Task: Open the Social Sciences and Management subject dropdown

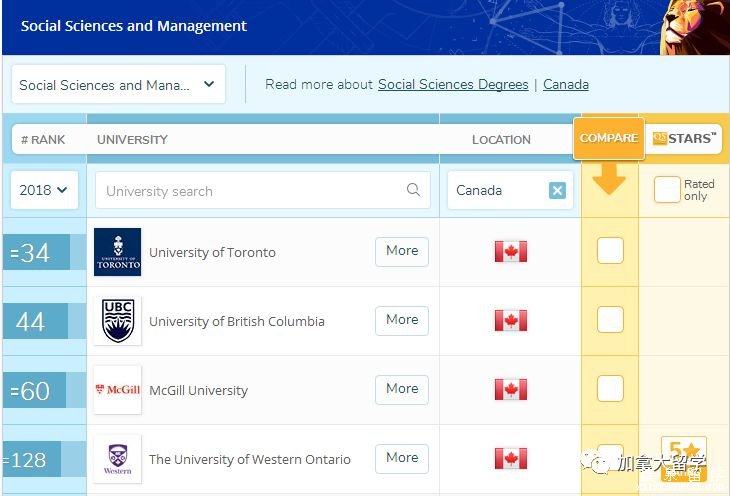Action: click(x=119, y=84)
